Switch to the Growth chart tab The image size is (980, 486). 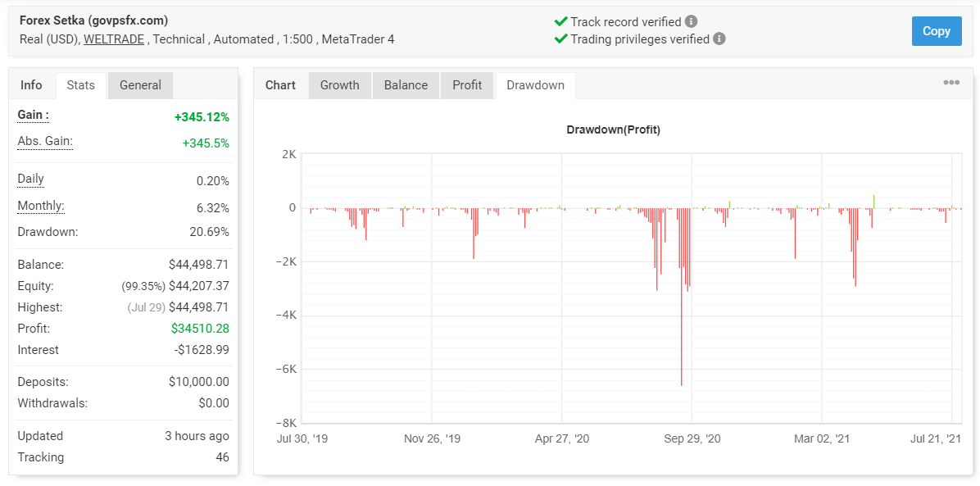coord(340,86)
